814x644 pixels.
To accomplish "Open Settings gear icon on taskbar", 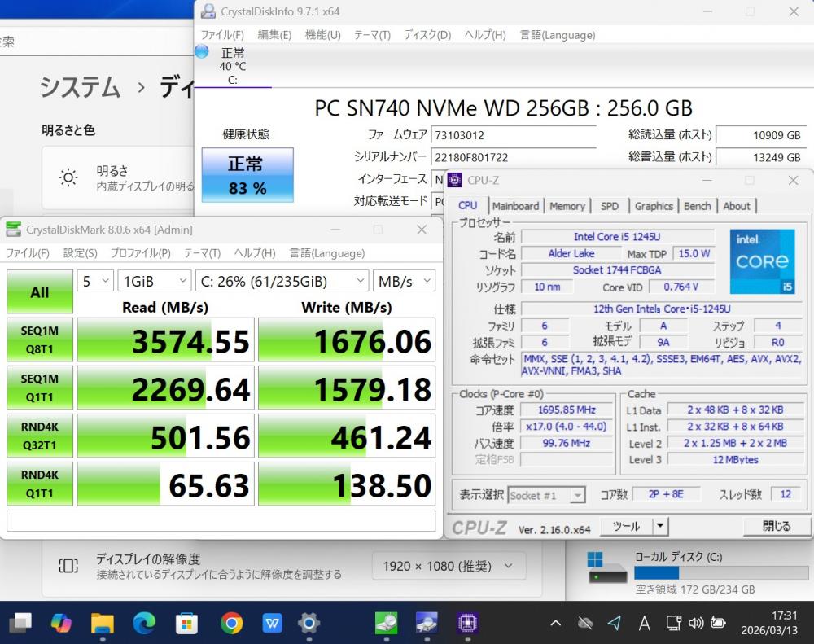I will coord(309,622).
